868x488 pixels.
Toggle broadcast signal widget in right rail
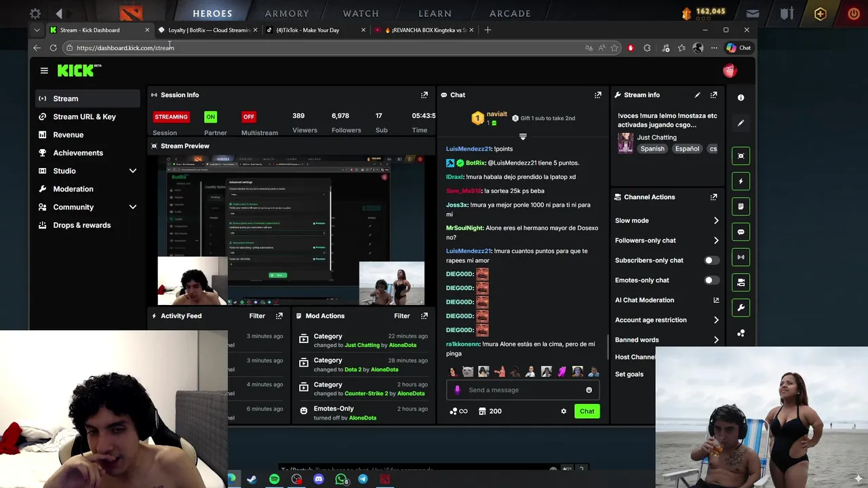pyautogui.click(x=741, y=257)
